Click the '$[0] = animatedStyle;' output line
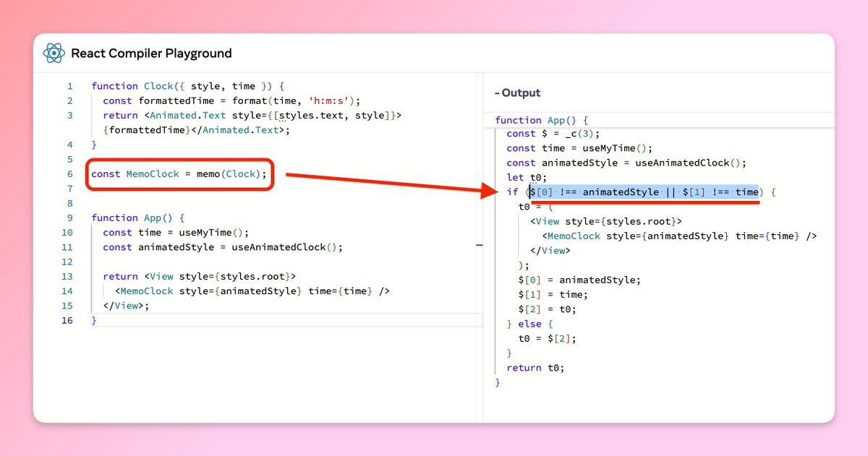868x456 pixels. point(579,280)
